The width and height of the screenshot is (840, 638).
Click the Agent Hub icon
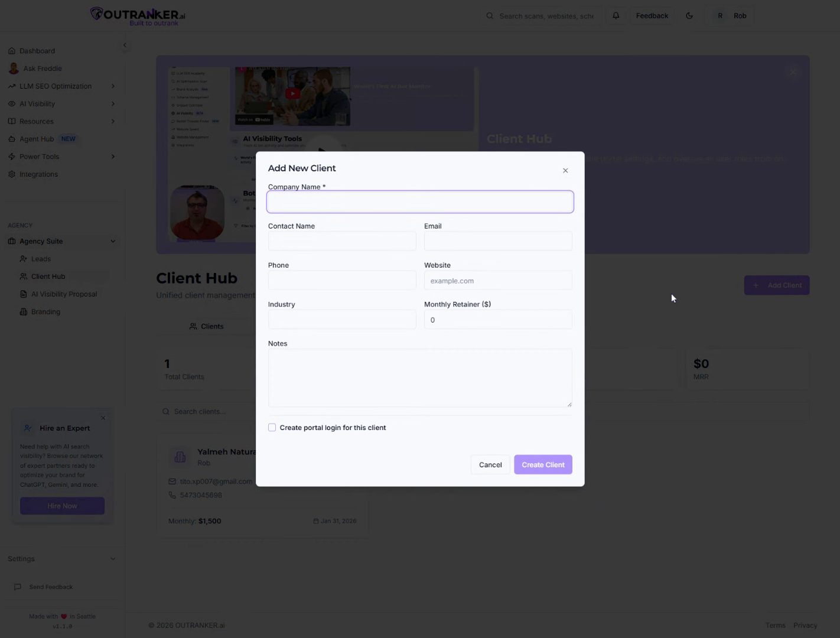(x=12, y=139)
